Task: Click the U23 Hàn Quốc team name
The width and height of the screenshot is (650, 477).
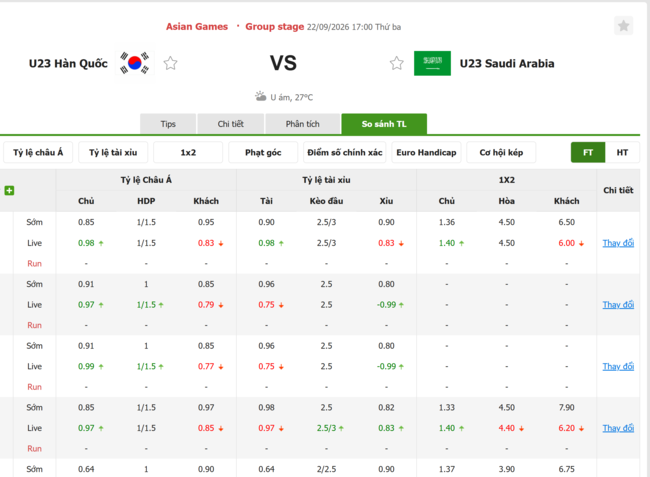Action: point(68,63)
